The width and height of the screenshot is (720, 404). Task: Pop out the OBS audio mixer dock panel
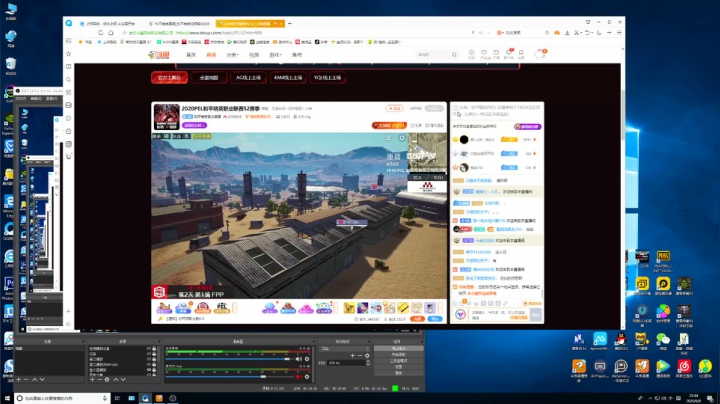(x=313, y=341)
